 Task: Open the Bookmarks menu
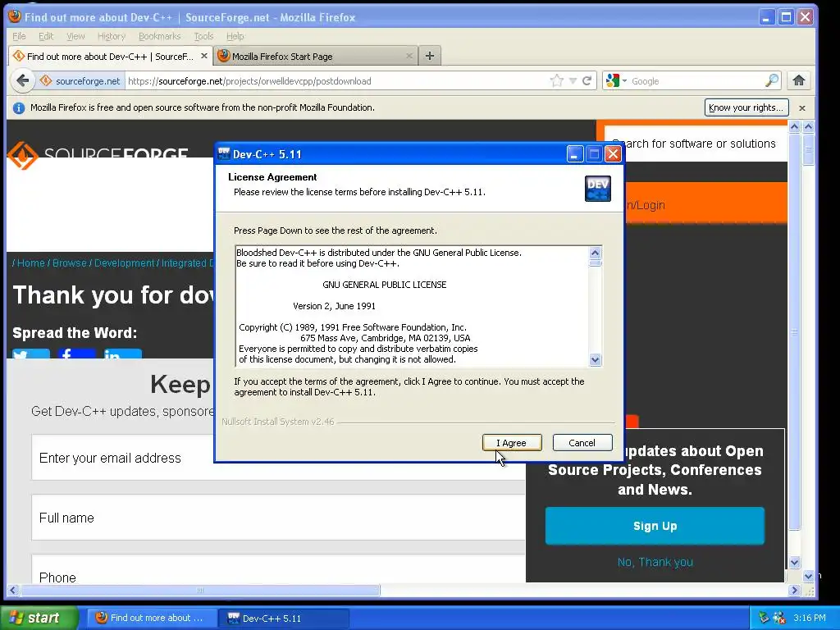pyautogui.click(x=160, y=36)
